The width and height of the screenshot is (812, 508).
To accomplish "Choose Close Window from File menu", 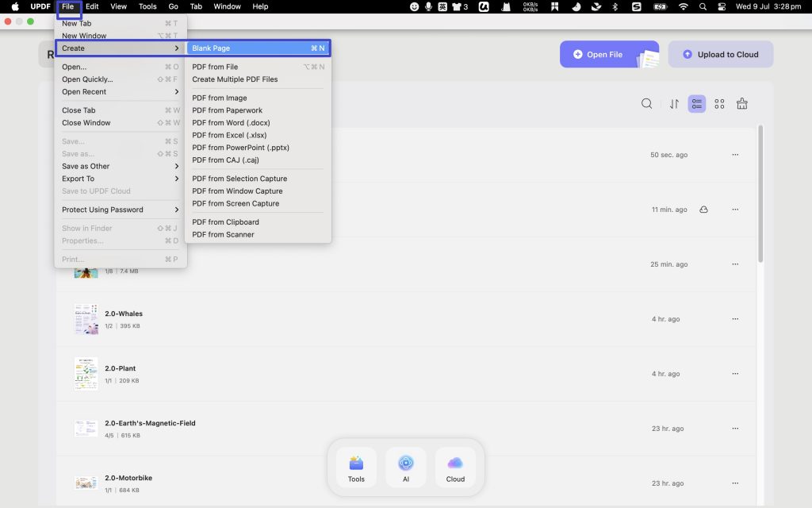I will click(121, 123).
